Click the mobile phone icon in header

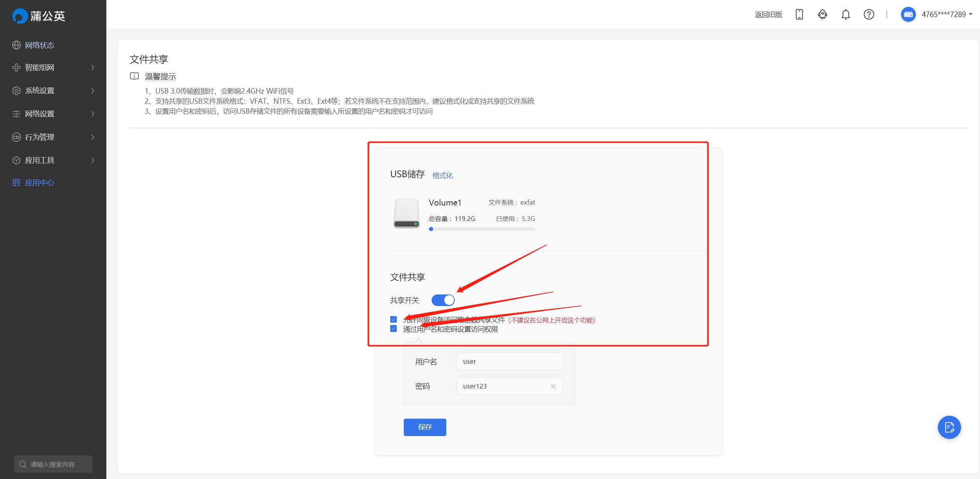pyautogui.click(x=799, y=14)
